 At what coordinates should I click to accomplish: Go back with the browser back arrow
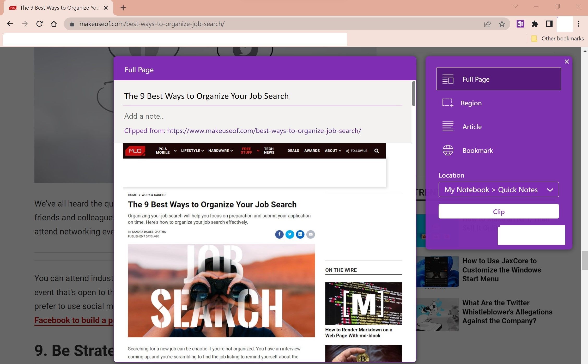10,24
